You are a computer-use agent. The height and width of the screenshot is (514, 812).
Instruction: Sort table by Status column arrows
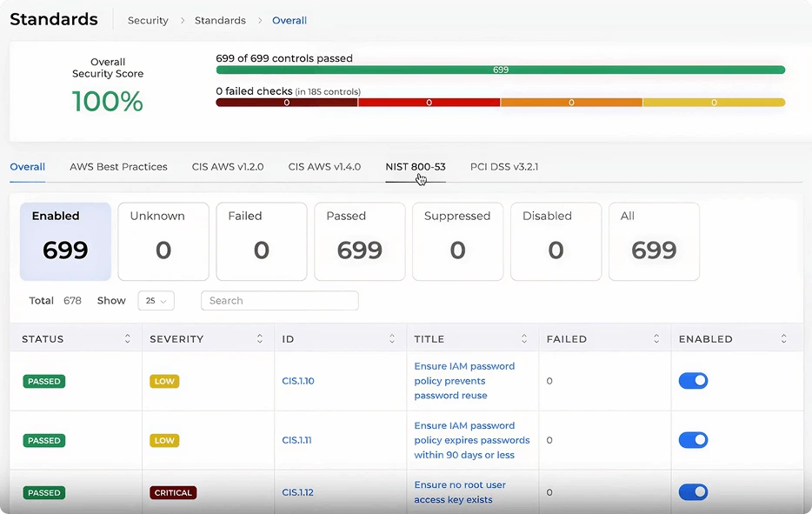pyautogui.click(x=128, y=339)
